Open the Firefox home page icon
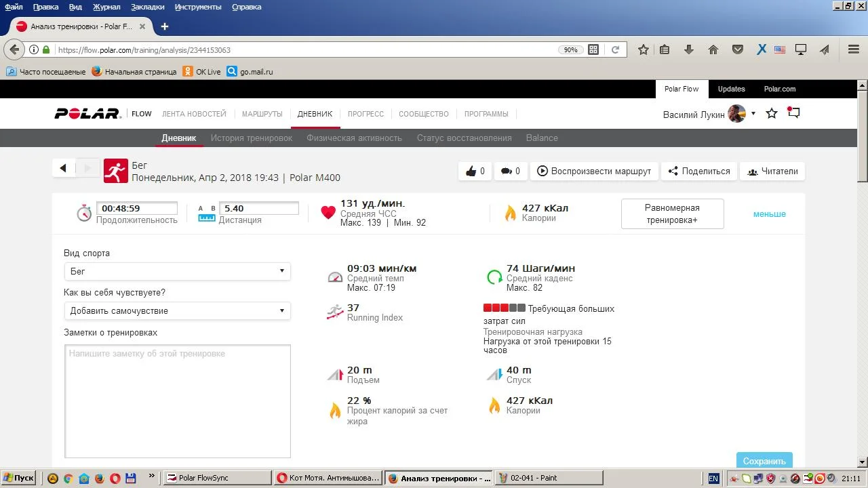 pos(713,49)
